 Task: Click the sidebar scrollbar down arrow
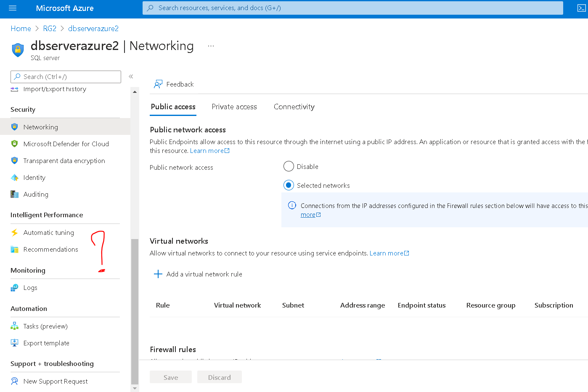135,388
